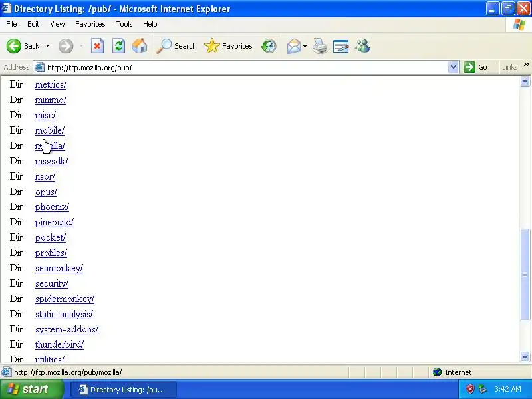Click the scrollbar down arrow
The height and width of the screenshot is (399, 532).
525,356
